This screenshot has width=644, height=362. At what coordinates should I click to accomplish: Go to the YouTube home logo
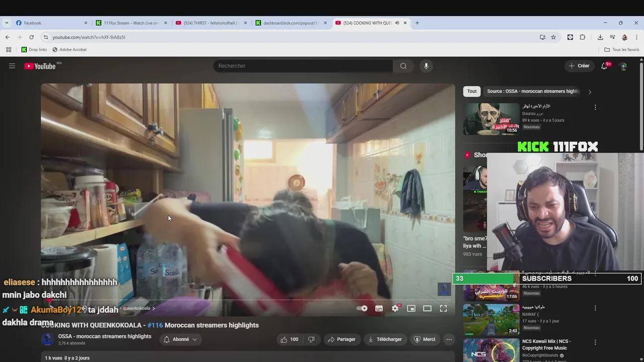[x=40, y=66]
